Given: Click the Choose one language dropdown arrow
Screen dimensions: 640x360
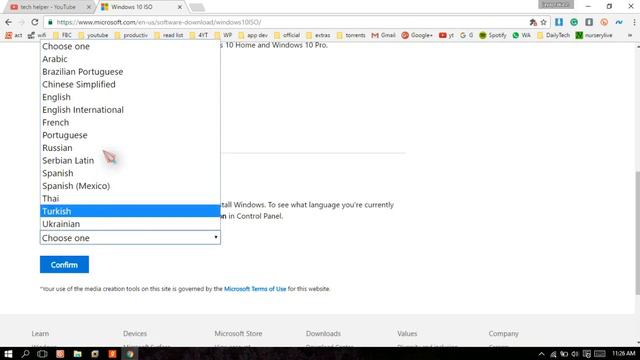Looking at the screenshot, I should pyautogui.click(x=216, y=237).
